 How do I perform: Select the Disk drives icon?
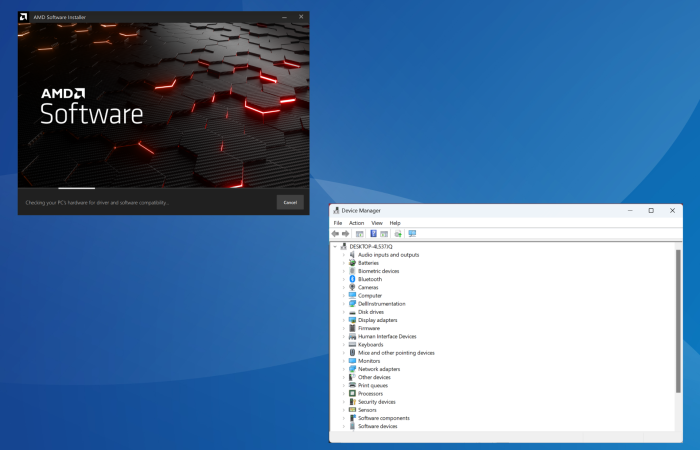click(352, 312)
